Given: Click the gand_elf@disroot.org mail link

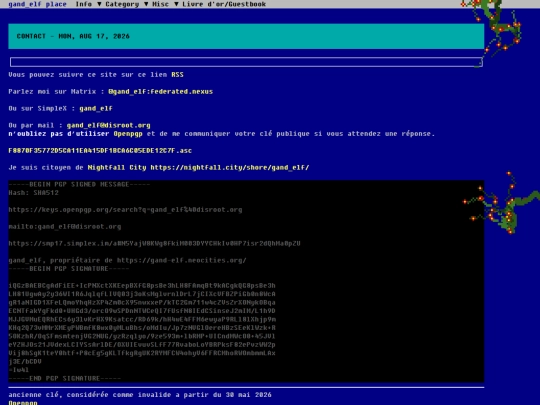Looking at the screenshot, I should (108, 125).
